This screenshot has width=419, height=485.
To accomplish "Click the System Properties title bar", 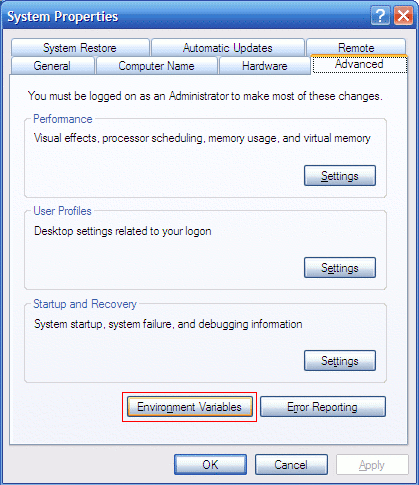I will coord(187,16).
